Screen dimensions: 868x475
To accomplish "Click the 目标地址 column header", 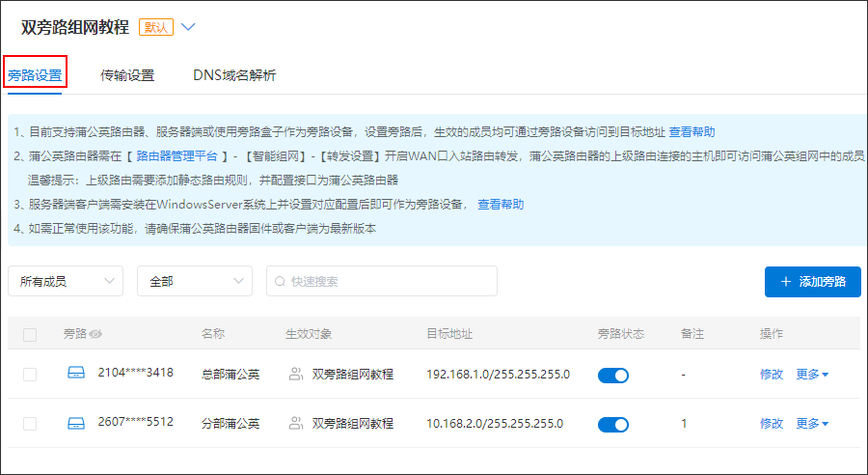I will (449, 334).
